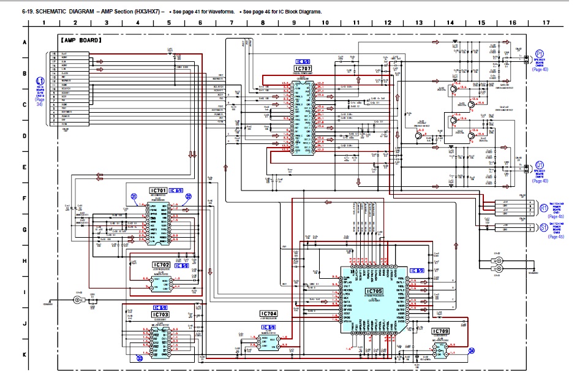Click column number 17 in the grid header
The image size is (588, 386).
click(545, 23)
